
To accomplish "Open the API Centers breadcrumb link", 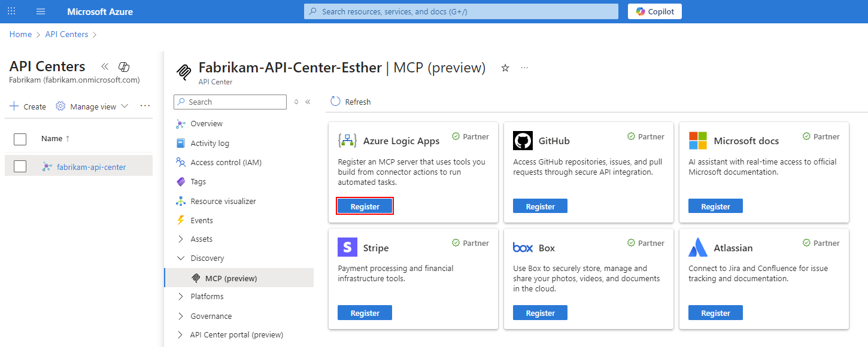I will pos(66,34).
